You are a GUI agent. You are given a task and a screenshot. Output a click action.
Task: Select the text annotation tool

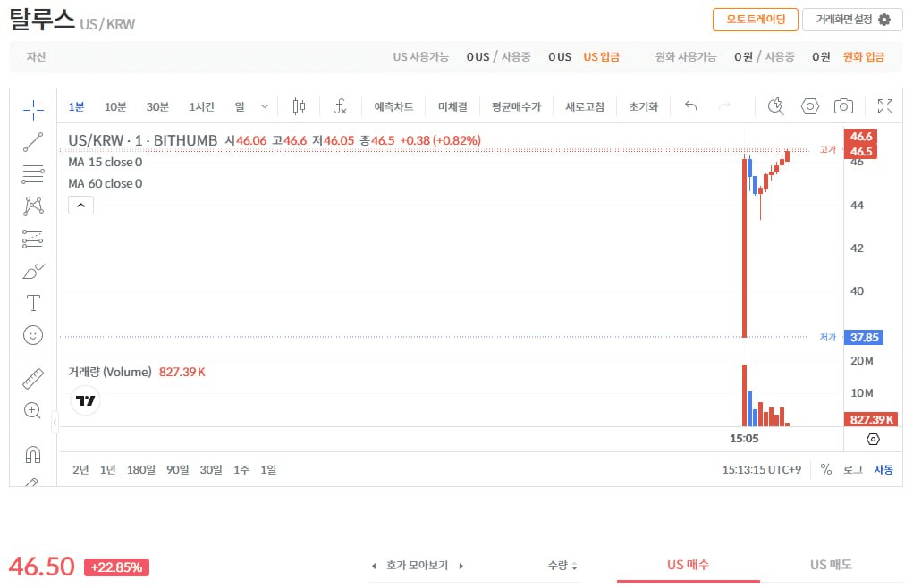[x=33, y=303]
